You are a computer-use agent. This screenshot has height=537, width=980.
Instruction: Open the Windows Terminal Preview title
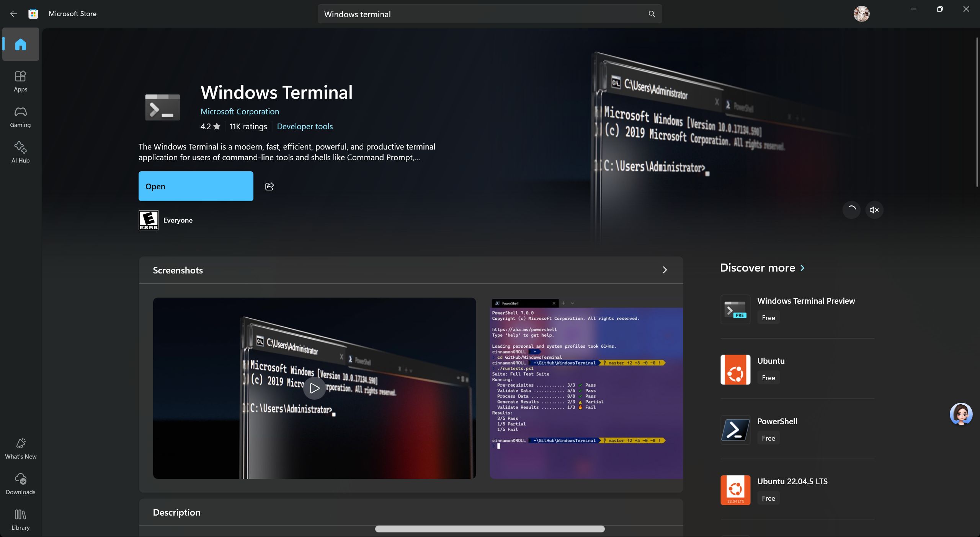pyautogui.click(x=806, y=301)
